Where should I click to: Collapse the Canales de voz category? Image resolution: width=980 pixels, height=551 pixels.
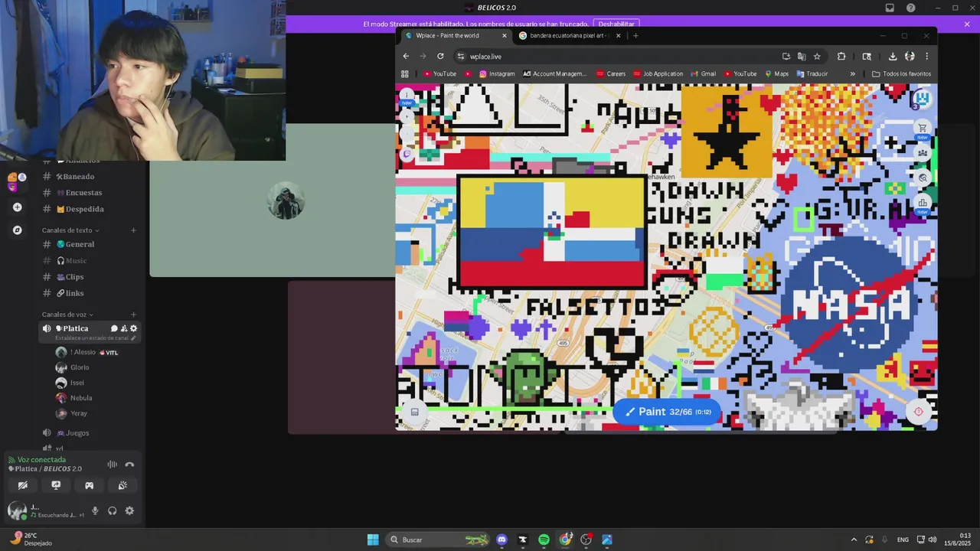click(67, 315)
